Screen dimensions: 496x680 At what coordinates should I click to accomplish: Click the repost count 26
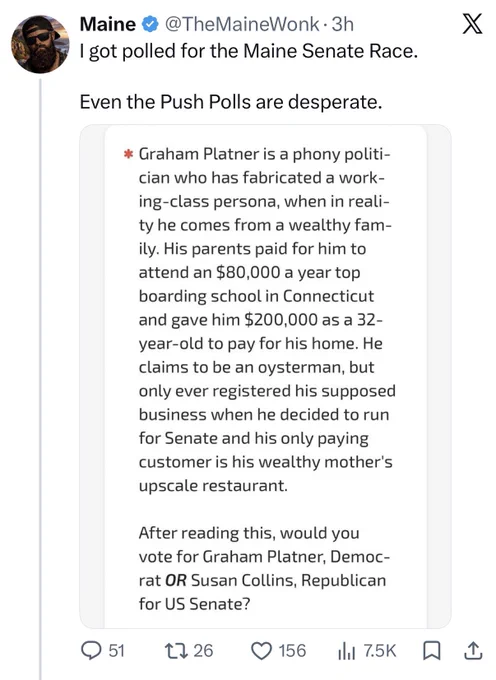[203, 651]
